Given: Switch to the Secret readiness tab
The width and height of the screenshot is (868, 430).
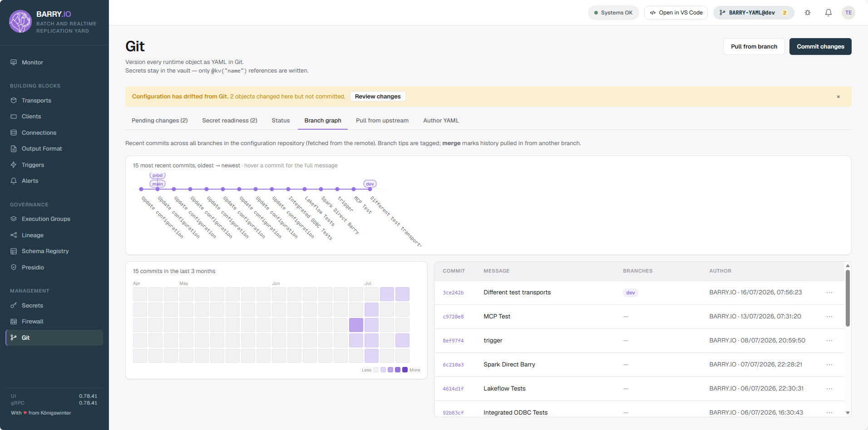Looking at the screenshot, I should coord(230,121).
